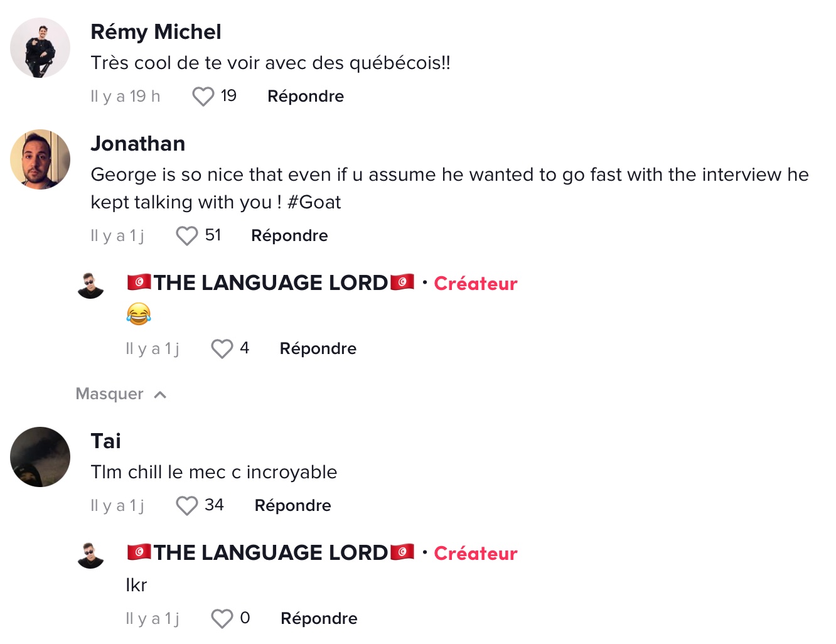Like Jonathan's comment about George

[186, 236]
